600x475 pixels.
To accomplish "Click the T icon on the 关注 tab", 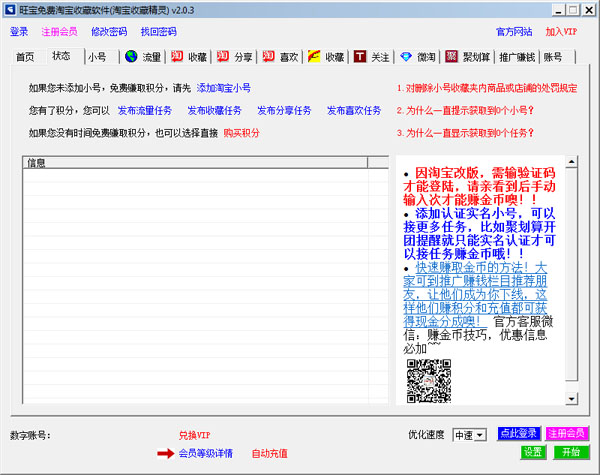I will (x=361, y=57).
